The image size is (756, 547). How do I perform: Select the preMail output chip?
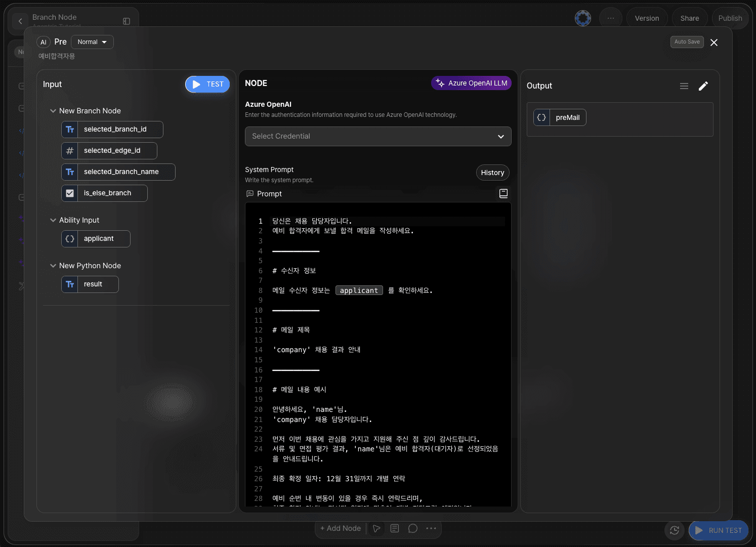tap(560, 117)
